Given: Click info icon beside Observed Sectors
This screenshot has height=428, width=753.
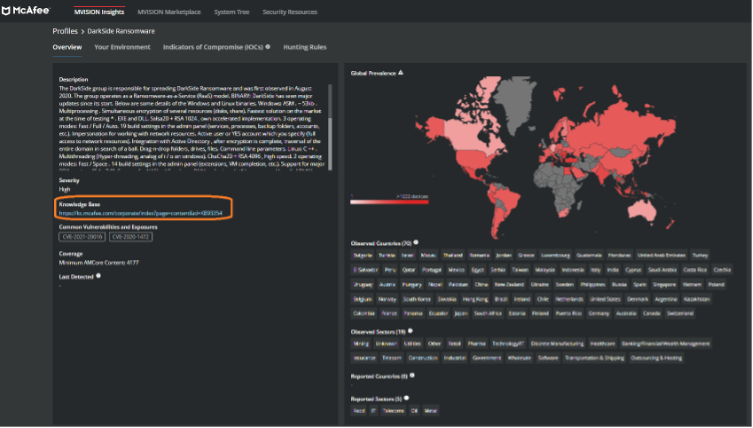Looking at the screenshot, I should (410, 331).
